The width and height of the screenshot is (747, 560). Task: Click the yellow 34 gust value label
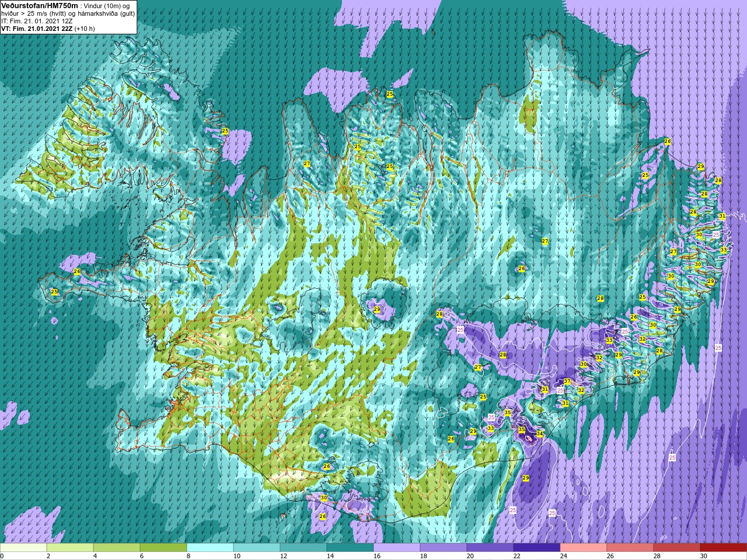[539, 433]
